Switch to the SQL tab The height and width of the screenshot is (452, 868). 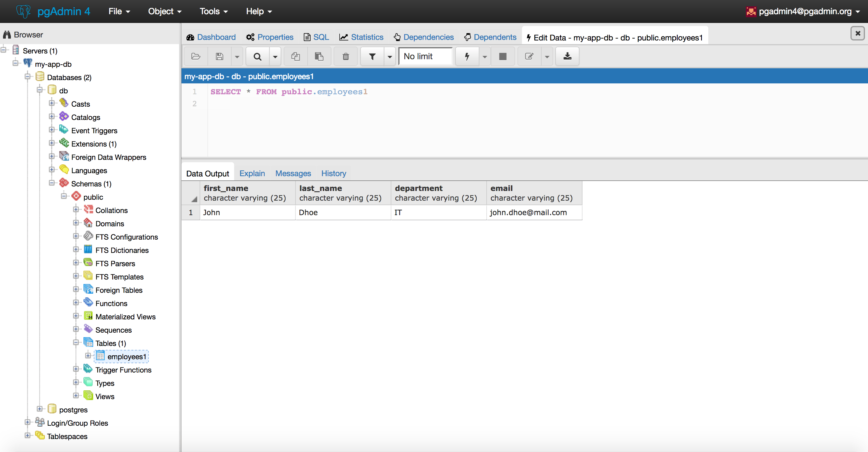pos(316,37)
